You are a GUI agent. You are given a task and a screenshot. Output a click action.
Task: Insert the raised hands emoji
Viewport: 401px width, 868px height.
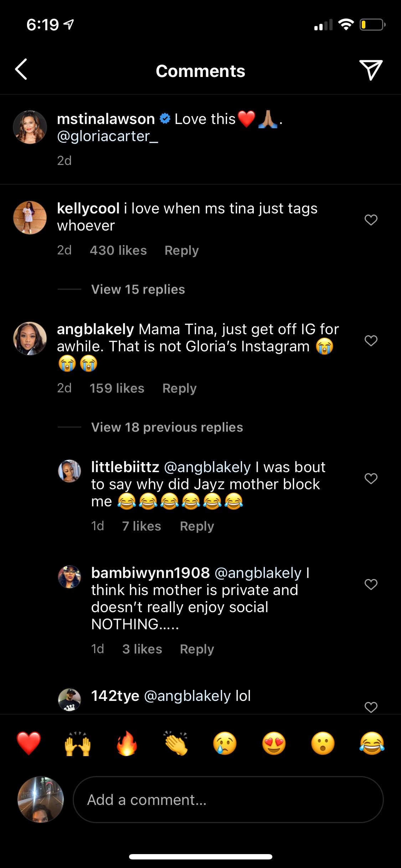tap(78, 744)
